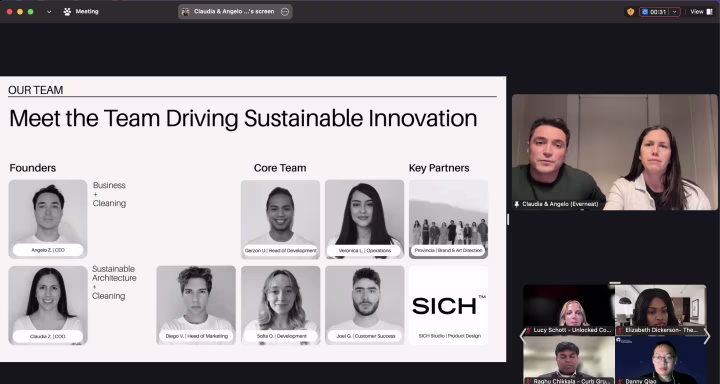This screenshot has height=384, width=720.
Task: Select Elizabeth Dickerson's video tile
Action: pos(661,310)
